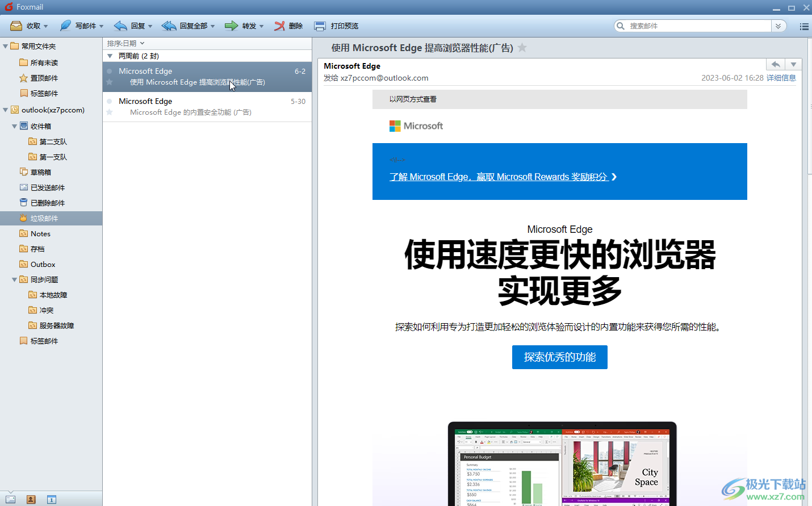Image resolution: width=812 pixels, height=506 pixels.
Task: Toggle read status dot of 6-2 email
Action: coord(110,72)
